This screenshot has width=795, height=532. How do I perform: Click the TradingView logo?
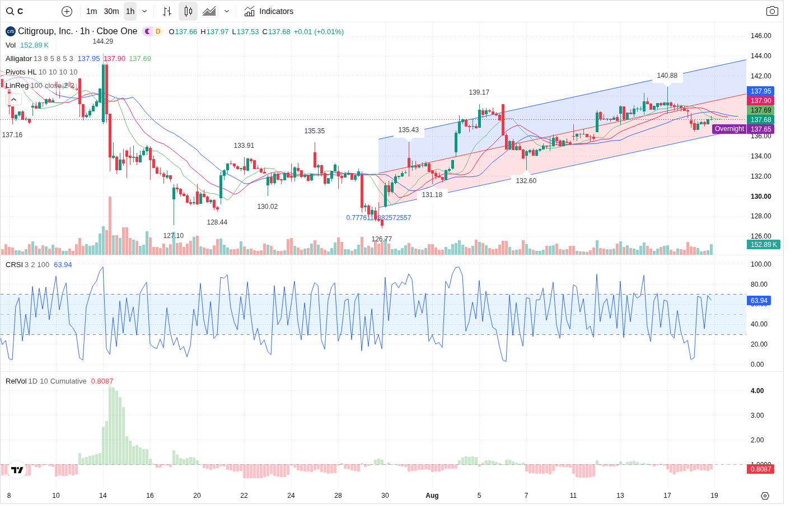[17, 470]
